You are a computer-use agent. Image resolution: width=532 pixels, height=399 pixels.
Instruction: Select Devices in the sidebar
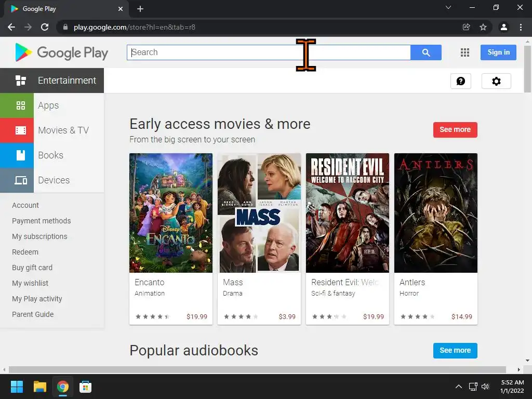54,180
